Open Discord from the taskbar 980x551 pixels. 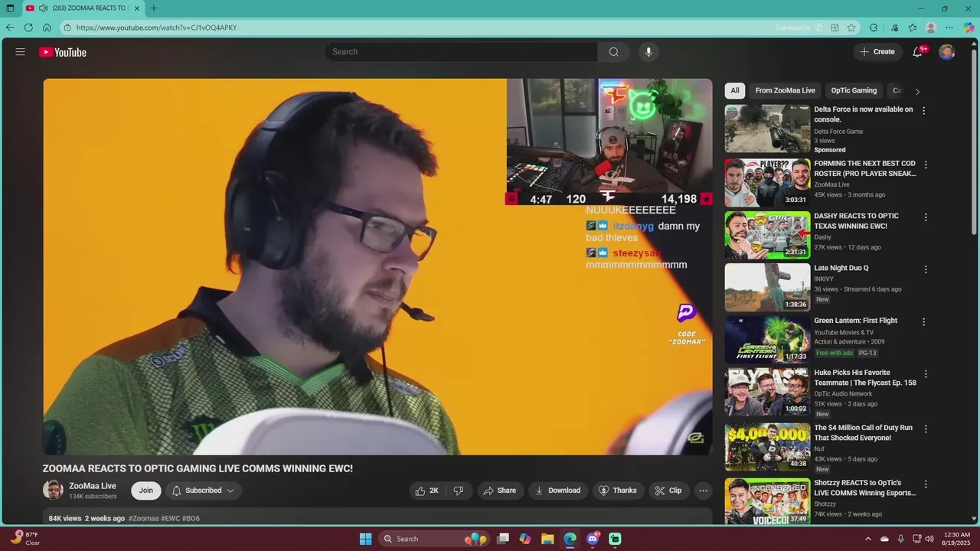point(593,539)
